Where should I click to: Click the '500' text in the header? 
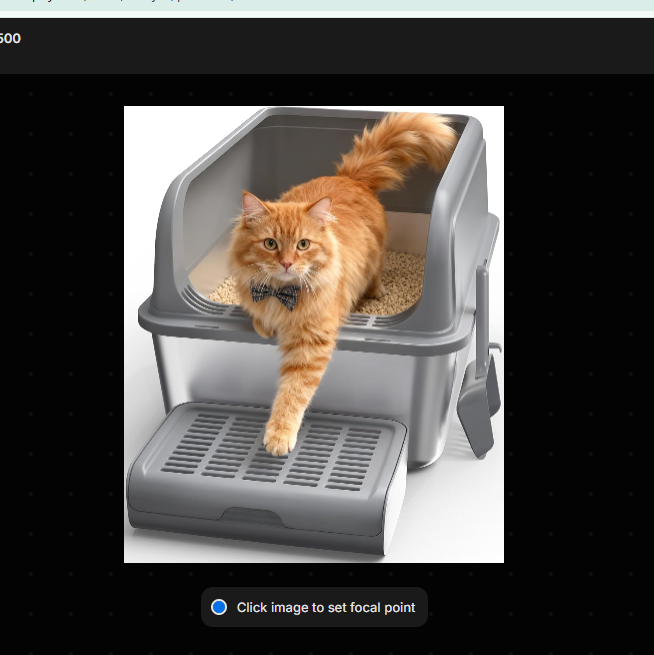[x=9, y=38]
